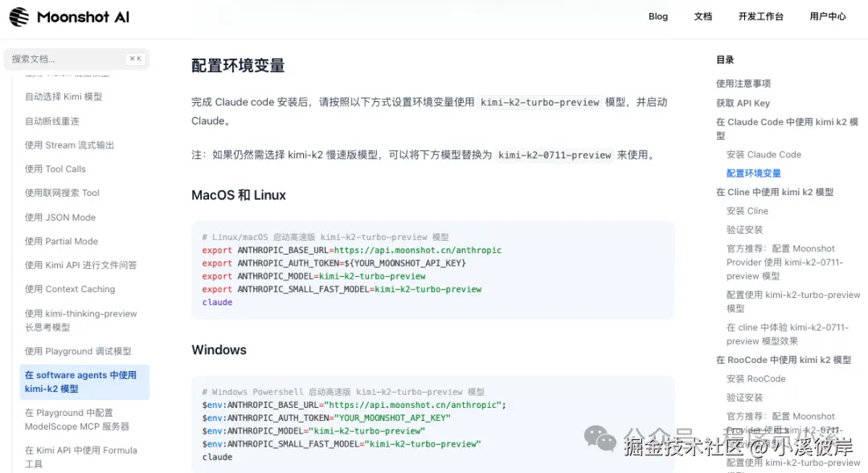Open the Blog page
Screen dimensions: 868x473
[x=657, y=17]
